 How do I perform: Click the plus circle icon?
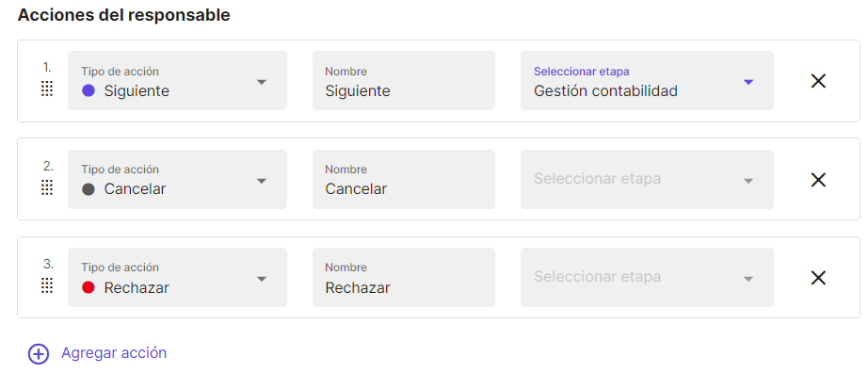coord(39,353)
